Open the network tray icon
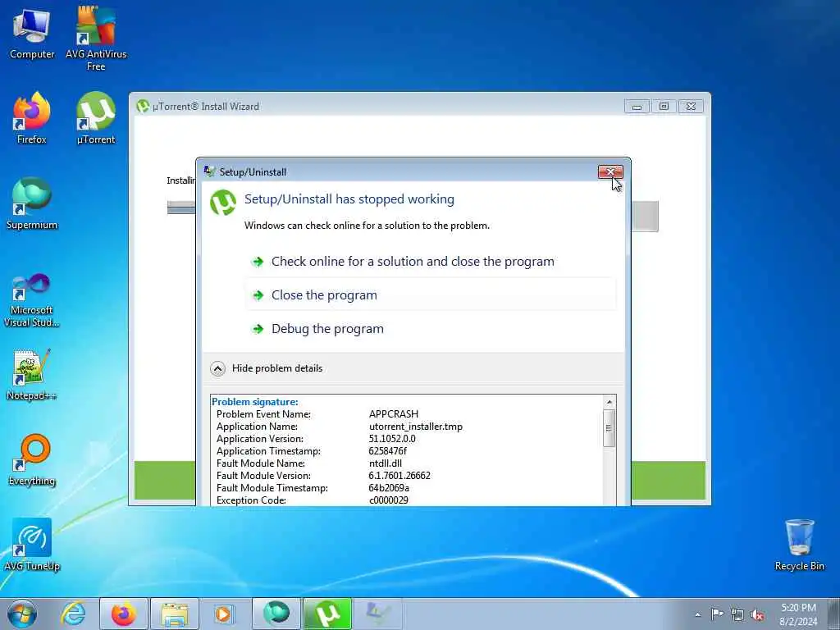Image resolution: width=840 pixels, height=630 pixels. 737,614
